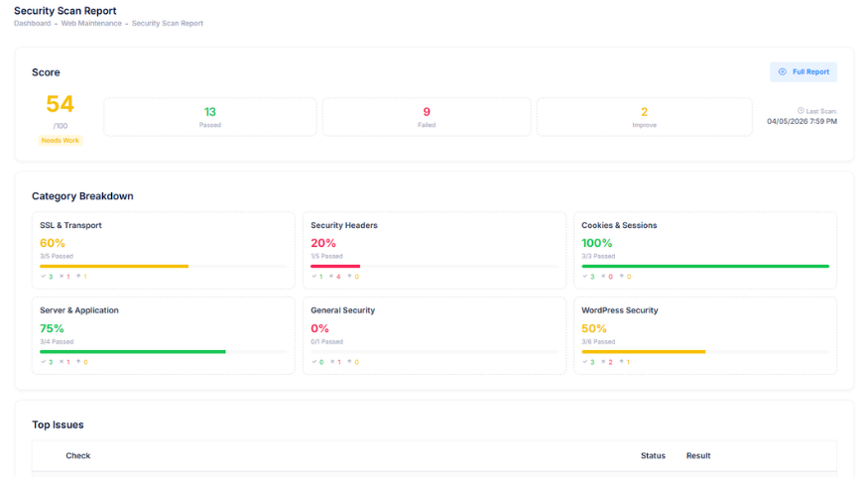868x477 pixels.
Task: Click passed checkmark icon in WordPress Security
Action: click(585, 362)
